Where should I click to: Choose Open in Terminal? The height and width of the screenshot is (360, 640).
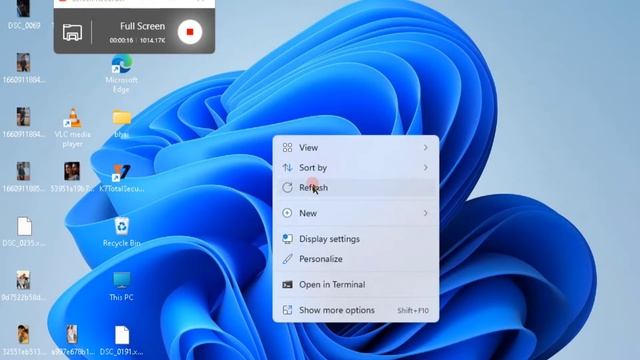pyautogui.click(x=356, y=284)
